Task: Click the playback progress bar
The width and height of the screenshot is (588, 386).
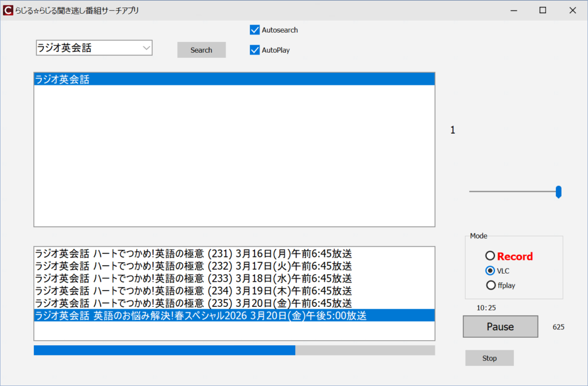Action: pos(234,350)
